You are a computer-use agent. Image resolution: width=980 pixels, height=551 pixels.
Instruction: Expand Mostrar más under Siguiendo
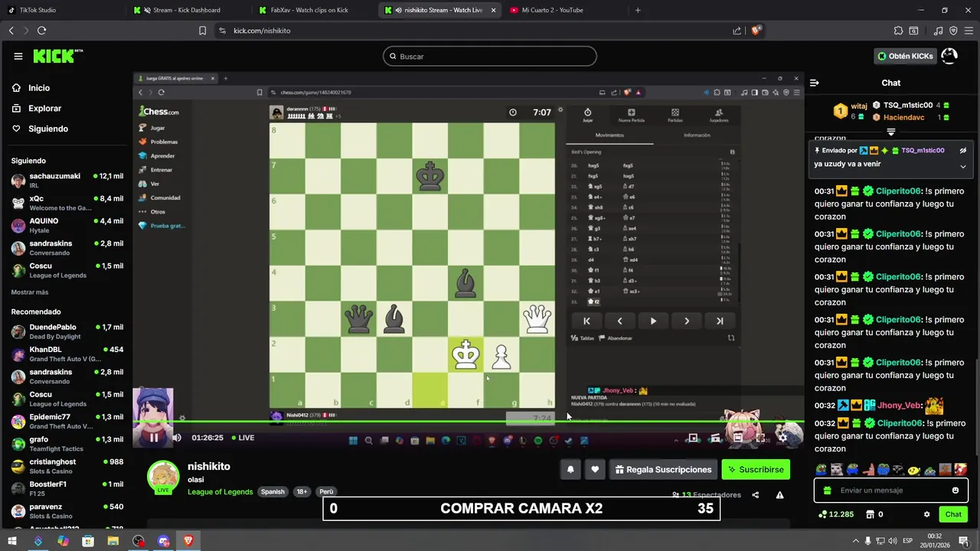(30, 292)
